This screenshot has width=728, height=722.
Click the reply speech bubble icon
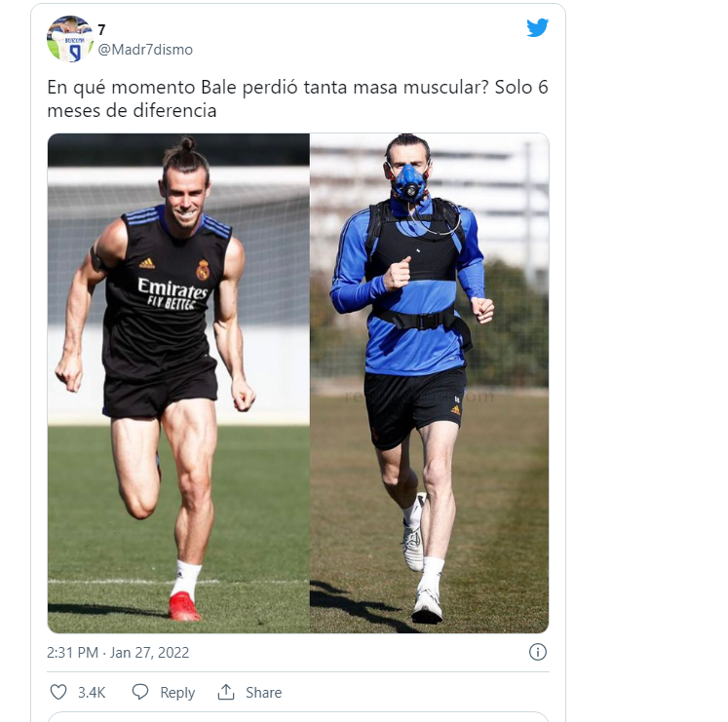point(139,692)
